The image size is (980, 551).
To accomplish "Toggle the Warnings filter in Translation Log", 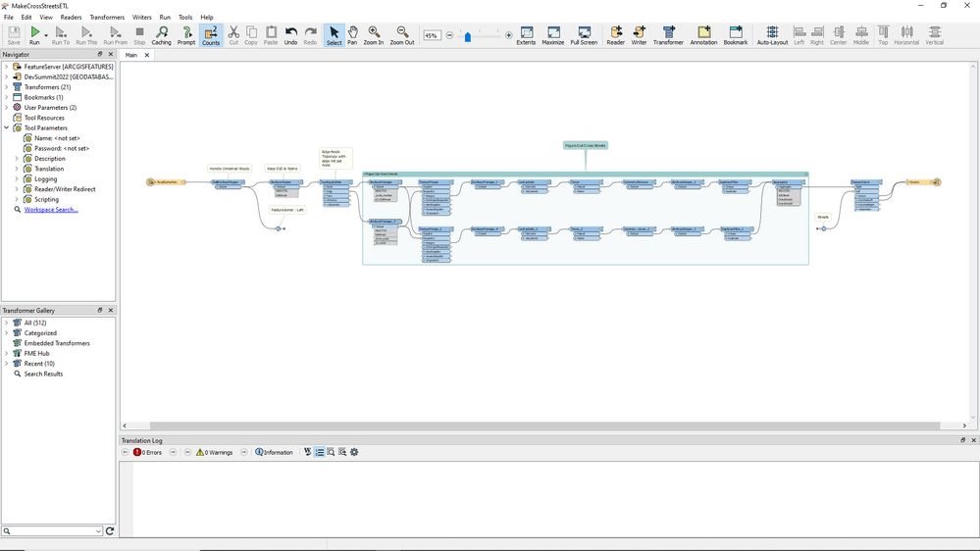I will [215, 452].
